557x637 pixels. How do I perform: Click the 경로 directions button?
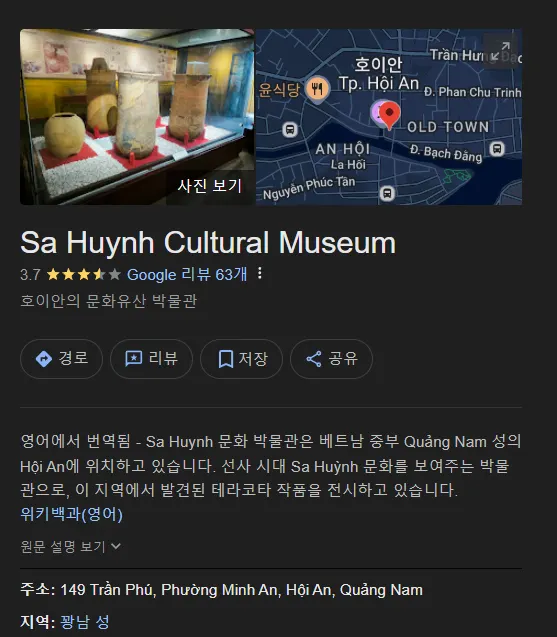(61, 359)
